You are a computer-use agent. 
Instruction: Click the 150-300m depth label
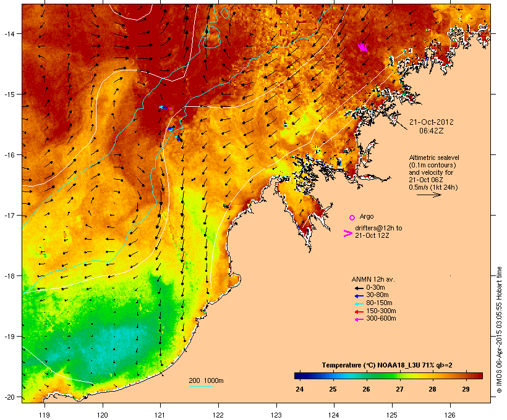381,311
